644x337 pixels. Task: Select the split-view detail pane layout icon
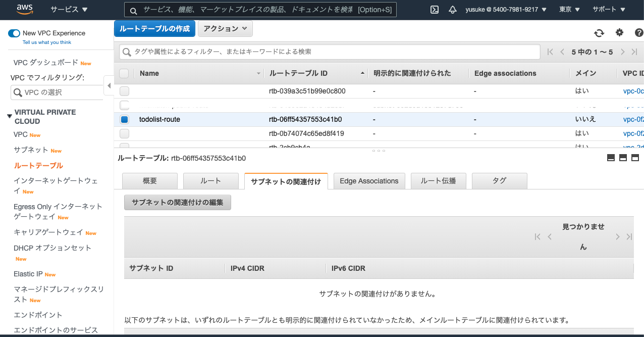(623, 158)
